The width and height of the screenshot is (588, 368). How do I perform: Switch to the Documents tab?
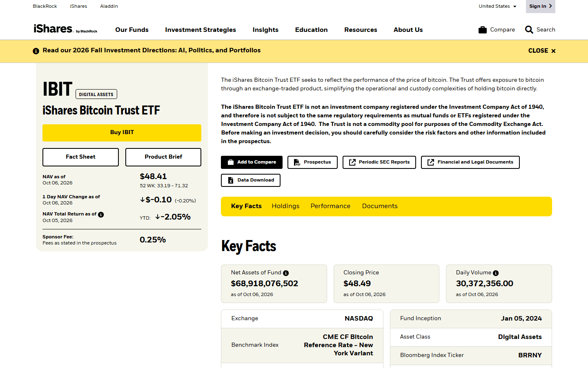tap(380, 206)
